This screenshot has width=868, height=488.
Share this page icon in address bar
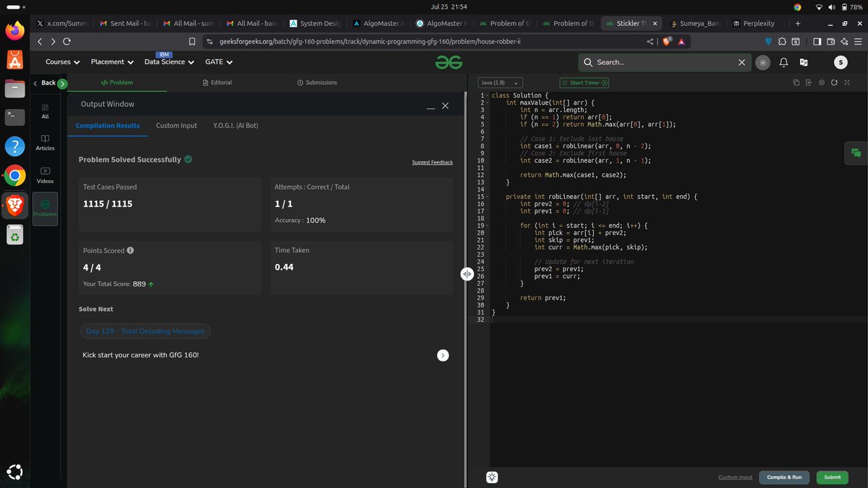650,42
